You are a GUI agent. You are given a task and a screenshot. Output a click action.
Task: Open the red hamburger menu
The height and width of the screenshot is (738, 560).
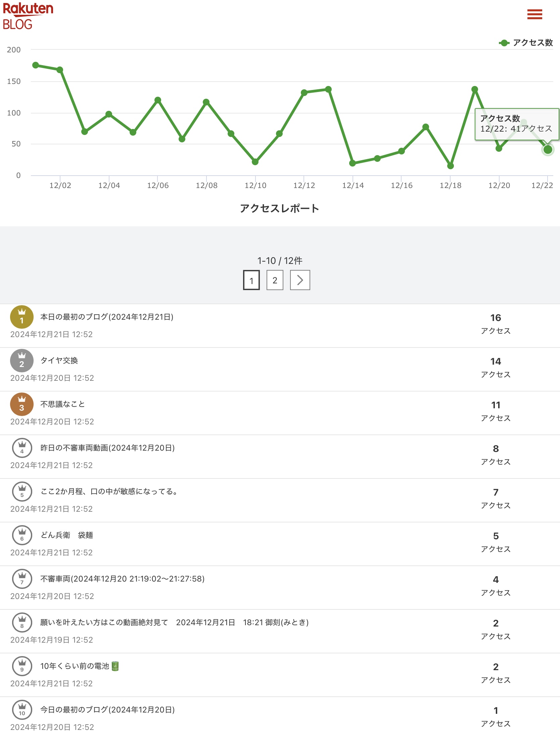pos(534,14)
